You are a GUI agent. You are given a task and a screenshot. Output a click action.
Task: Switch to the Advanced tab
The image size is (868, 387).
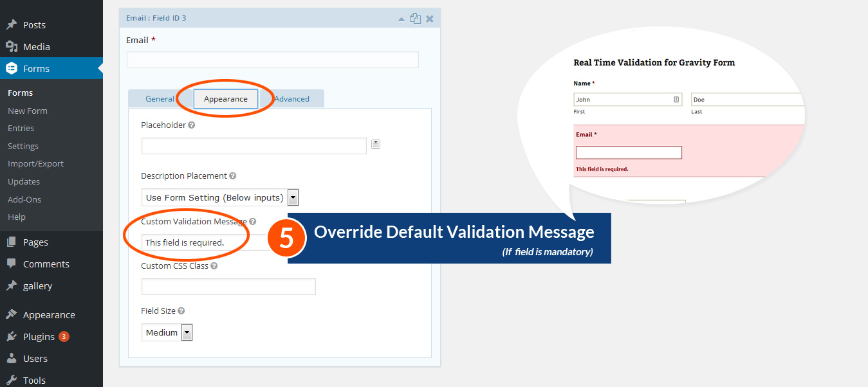pos(292,99)
